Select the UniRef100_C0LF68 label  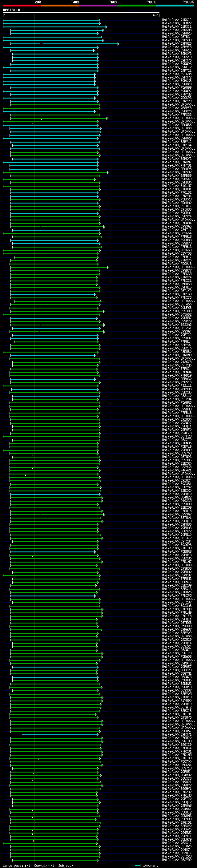click(177, 308)
